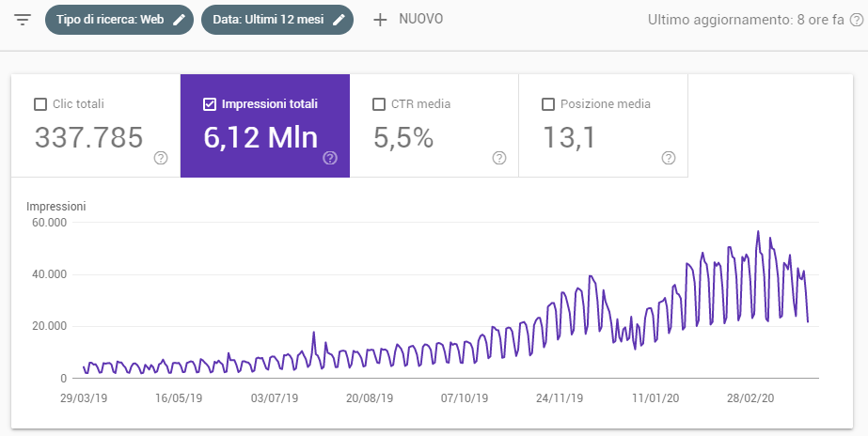Open the Tipo di ricerca: Web filter chip
868x436 pixels.
(119, 20)
